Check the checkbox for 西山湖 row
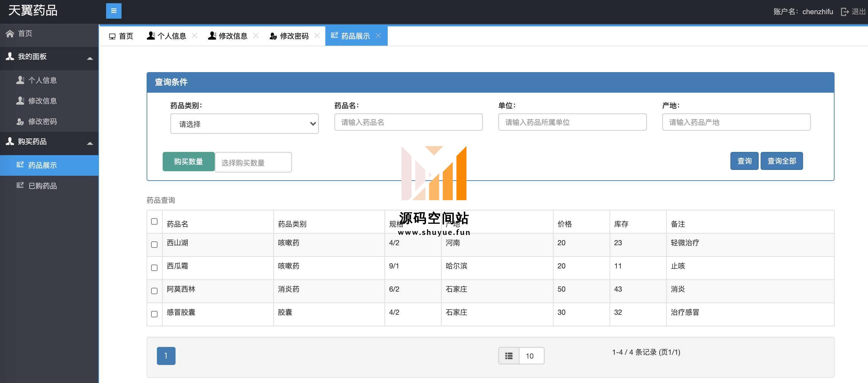Image resolution: width=868 pixels, height=383 pixels. pos(154,245)
